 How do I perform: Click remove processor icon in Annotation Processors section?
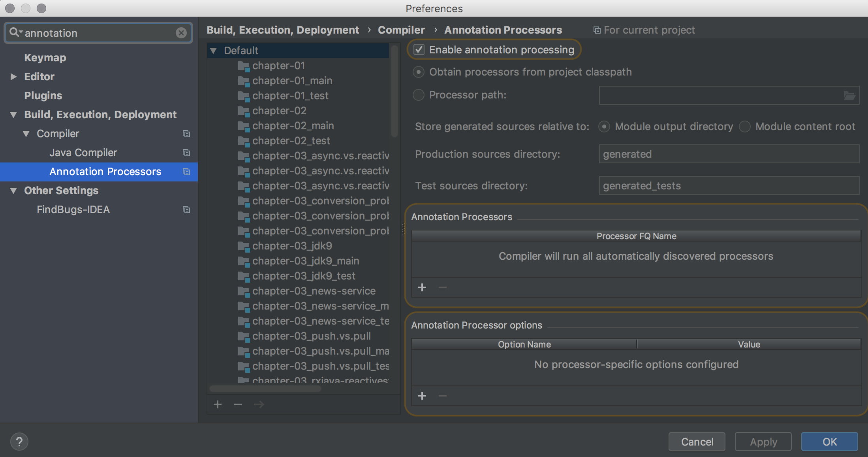click(442, 287)
